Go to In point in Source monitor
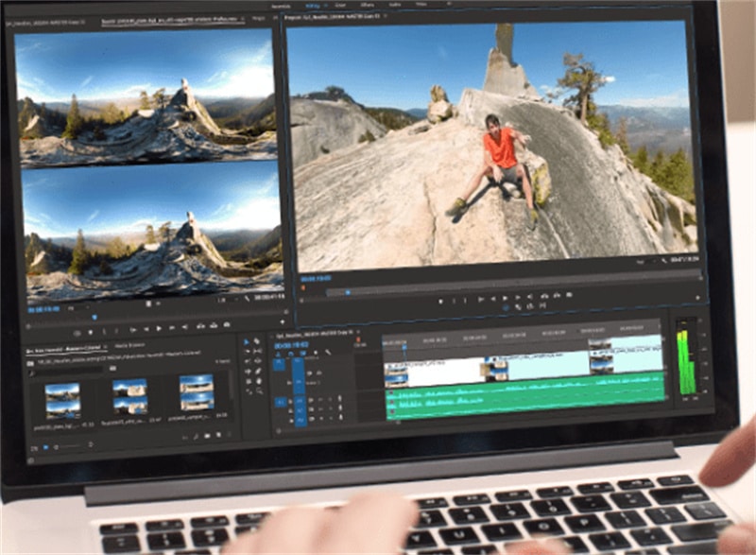 [x=133, y=330]
